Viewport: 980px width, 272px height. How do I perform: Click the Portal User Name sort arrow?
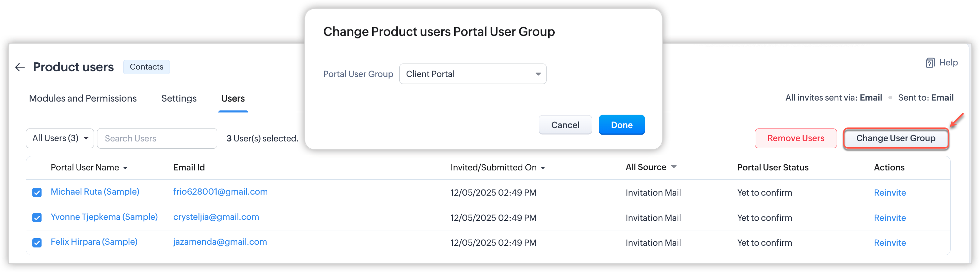pyautogui.click(x=125, y=168)
